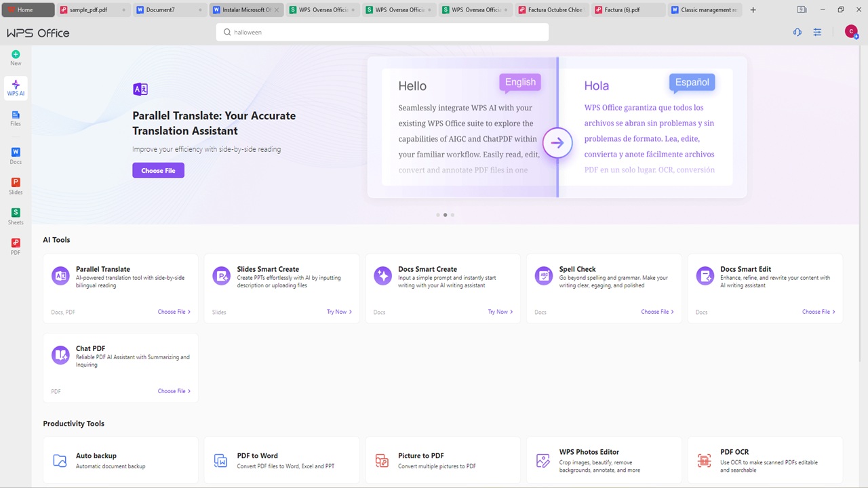Click Try Now for Slides Smart Create
This screenshot has height=488, width=868.
point(339,312)
